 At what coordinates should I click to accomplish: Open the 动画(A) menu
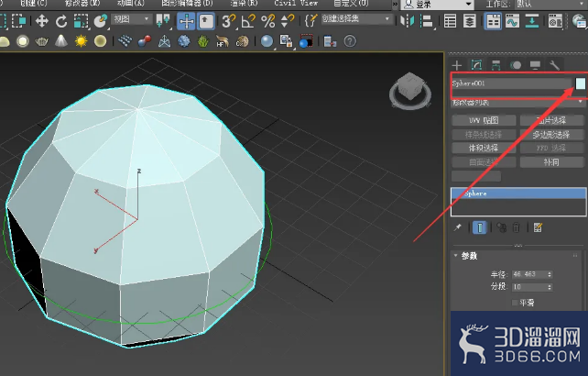(x=130, y=3)
